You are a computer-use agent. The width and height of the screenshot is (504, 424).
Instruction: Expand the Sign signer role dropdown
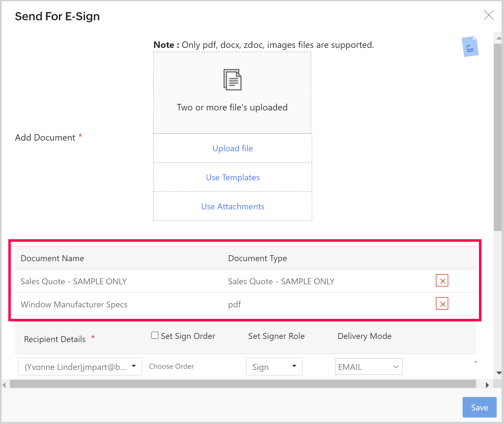click(274, 367)
